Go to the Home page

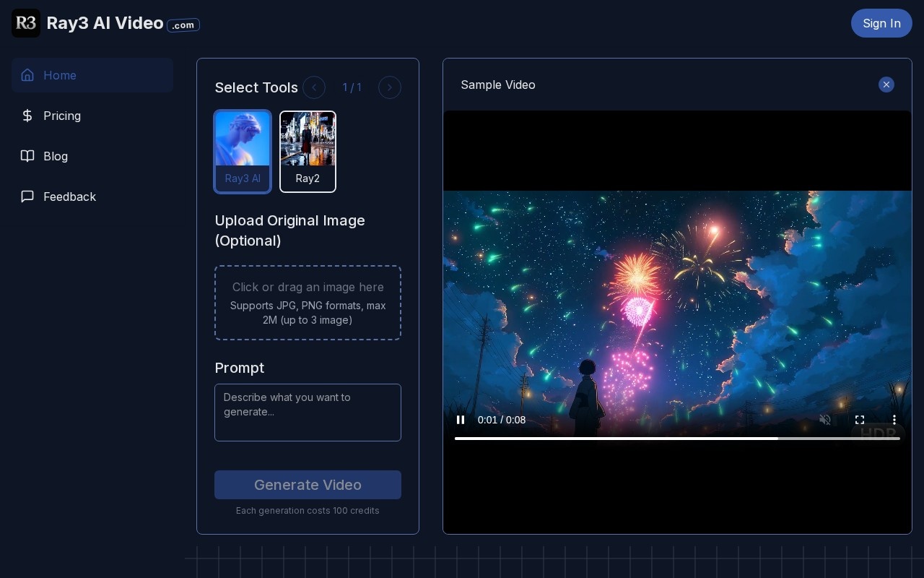92,75
